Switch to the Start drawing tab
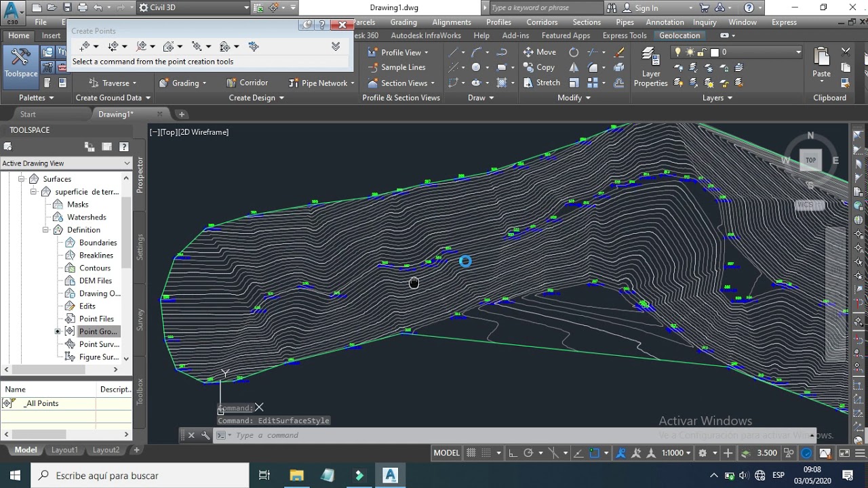This screenshot has height=488, width=868. [28, 114]
